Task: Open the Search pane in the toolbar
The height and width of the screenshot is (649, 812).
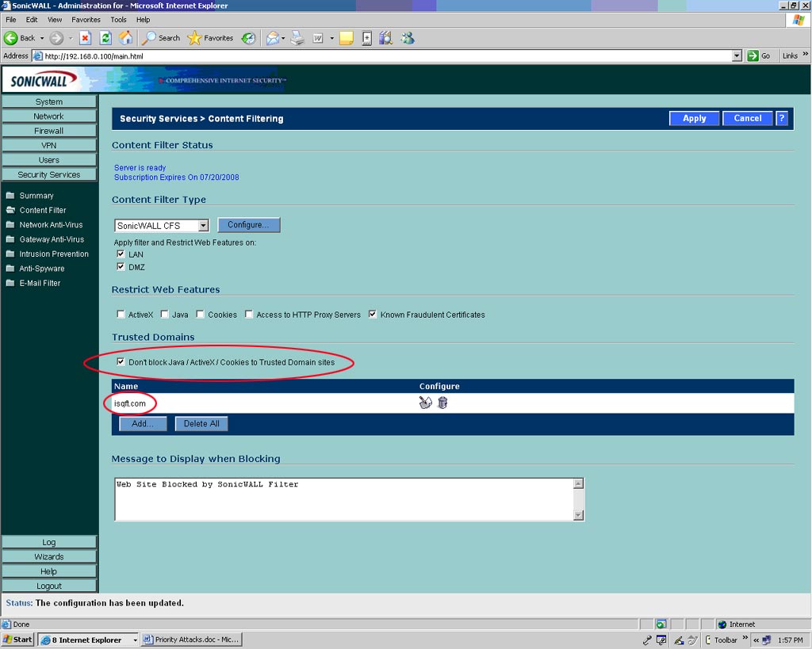Action: (160, 38)
